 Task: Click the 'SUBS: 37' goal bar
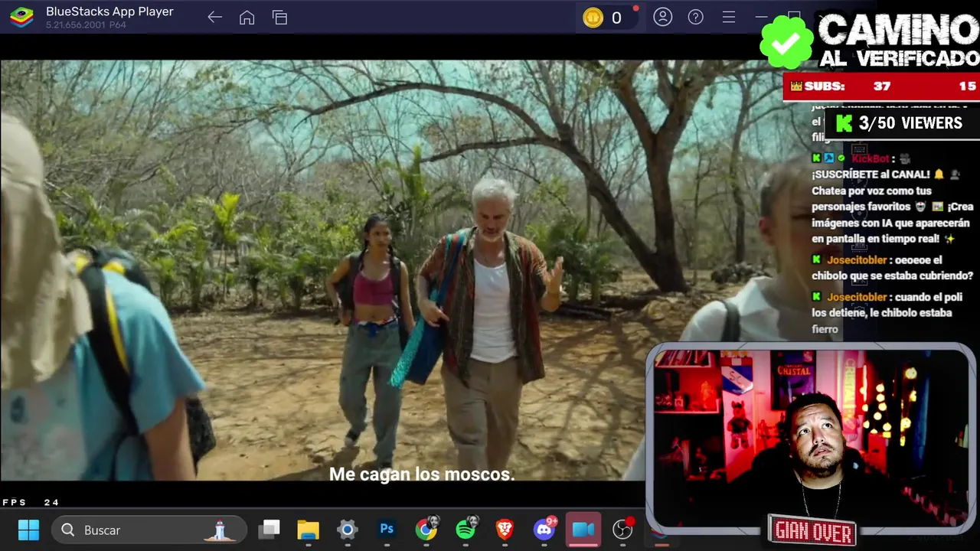[880, 86]
